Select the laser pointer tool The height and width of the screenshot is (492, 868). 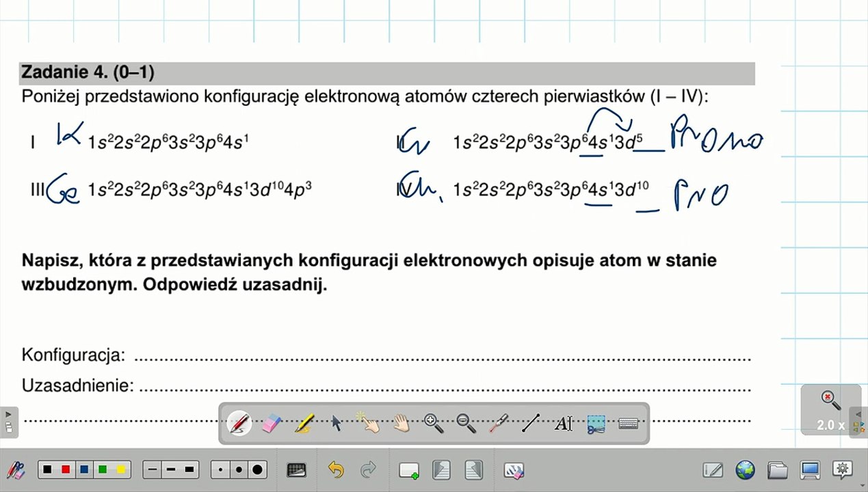pos(499,424)
